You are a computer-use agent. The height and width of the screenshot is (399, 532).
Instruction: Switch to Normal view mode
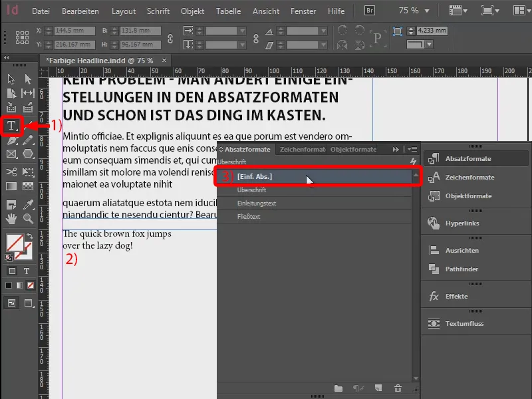pyautogui.click(x=11, y=303)
